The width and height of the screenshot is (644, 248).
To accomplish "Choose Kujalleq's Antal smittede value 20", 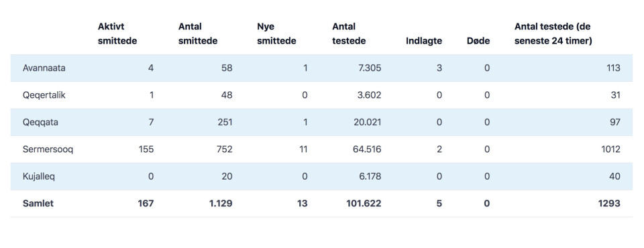I will pyautogui.click(x=227, y=176).
